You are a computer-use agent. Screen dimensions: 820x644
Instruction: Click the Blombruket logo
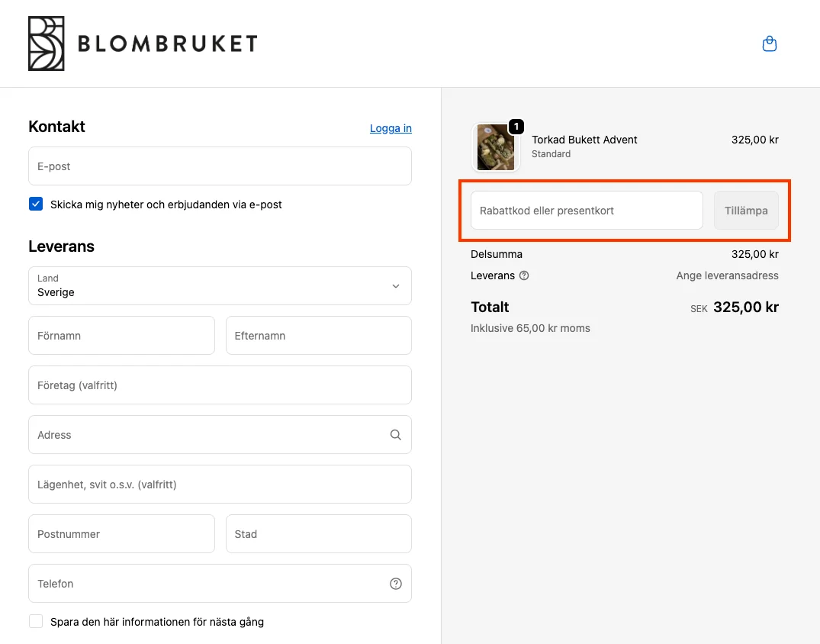[x=143, y=43]
